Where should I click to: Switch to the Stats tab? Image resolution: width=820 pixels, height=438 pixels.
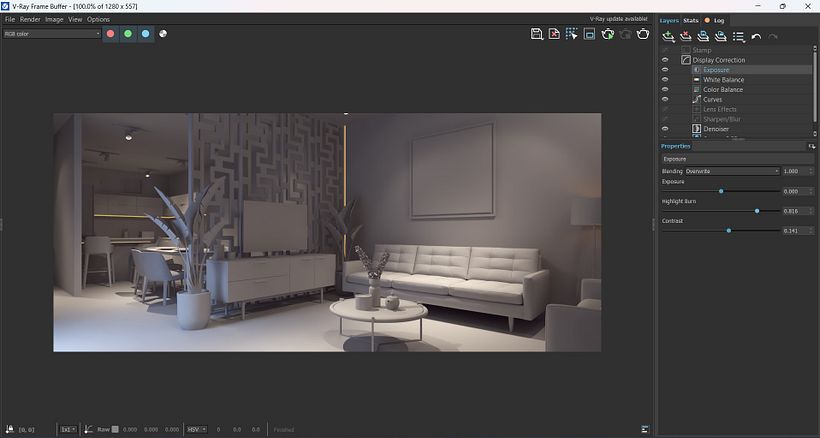coord(691,20)
